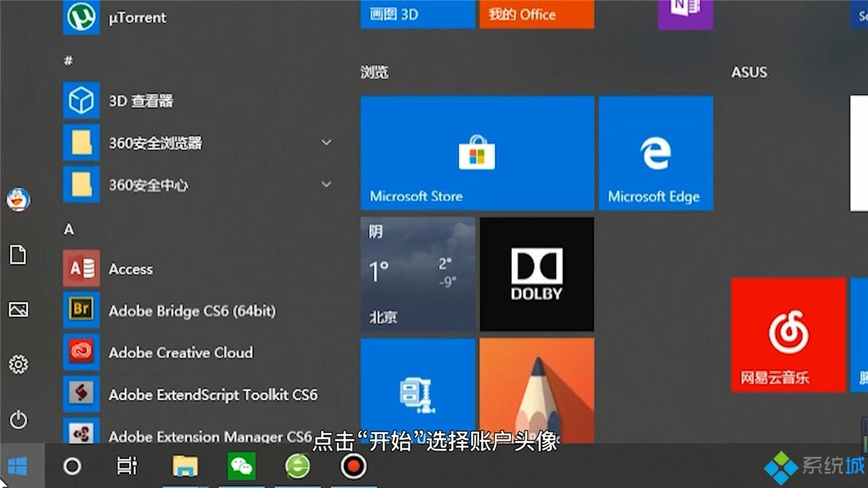Open Task View on the taskbar
868x488 pixels.
[127, 466]
